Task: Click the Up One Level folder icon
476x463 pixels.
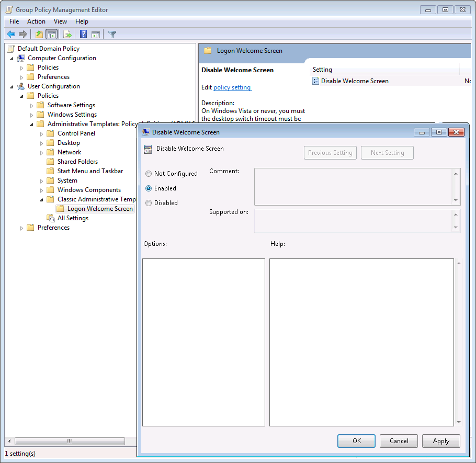Action: [39, 35]
